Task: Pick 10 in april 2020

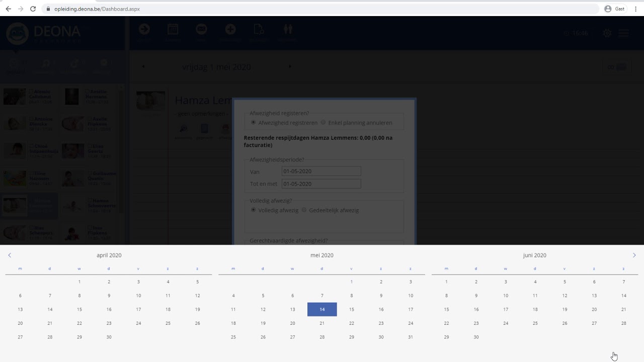Action: click(138, 296)
